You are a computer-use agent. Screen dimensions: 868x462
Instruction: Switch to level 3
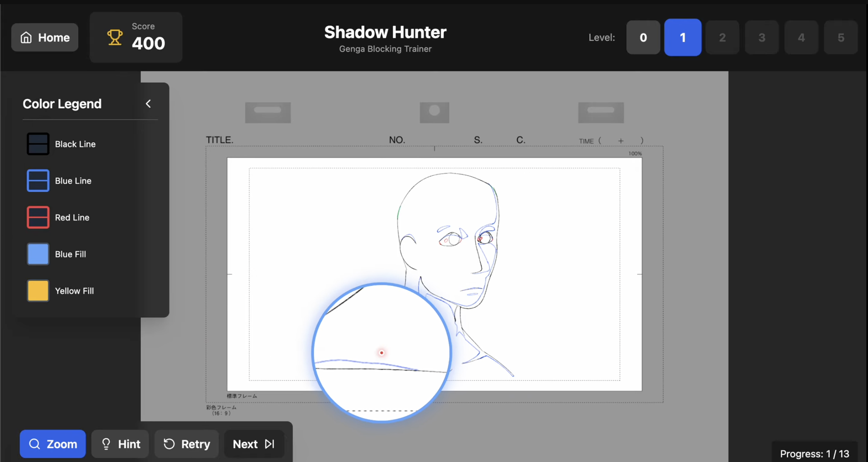(762, 37)
